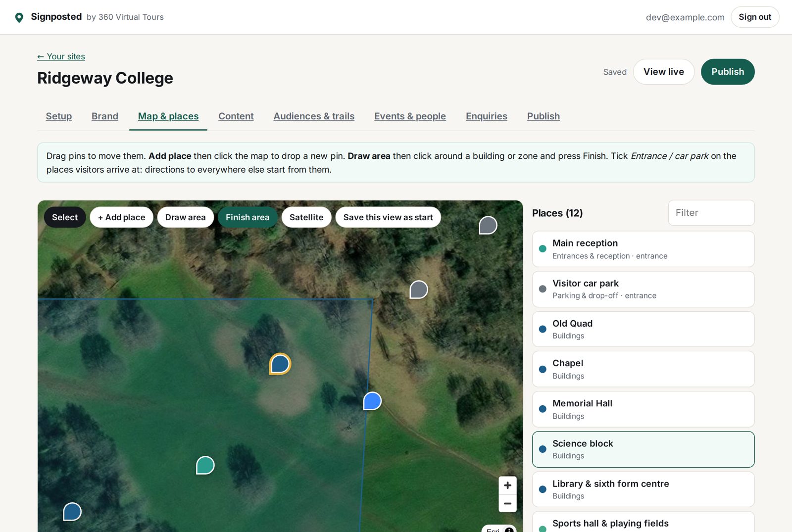This screenshot has width=792, height=532.
Task: Select Main reception in places list
Action: point(643,249)
